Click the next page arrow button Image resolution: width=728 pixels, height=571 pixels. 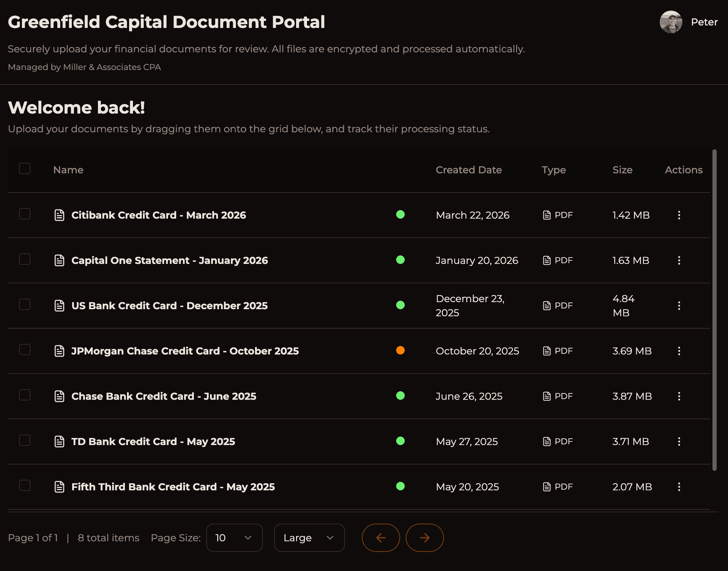(x=424, y=537)
